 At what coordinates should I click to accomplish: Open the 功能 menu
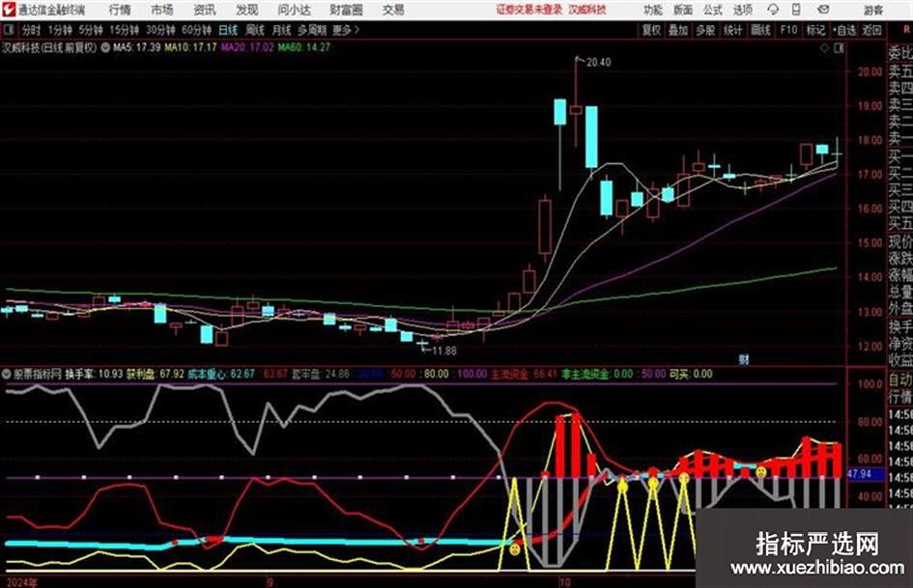click(x=653, y=10)
